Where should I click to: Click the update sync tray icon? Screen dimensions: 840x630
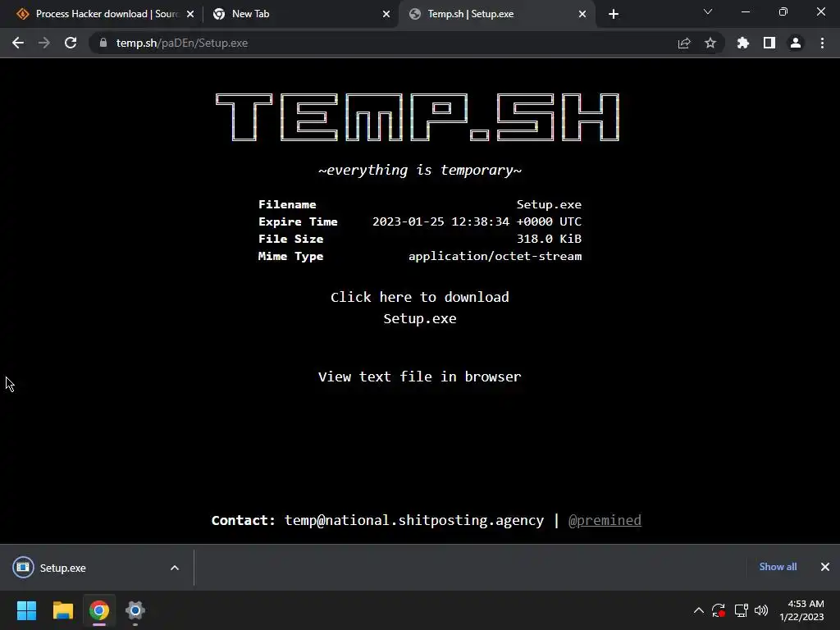(719, 610)
